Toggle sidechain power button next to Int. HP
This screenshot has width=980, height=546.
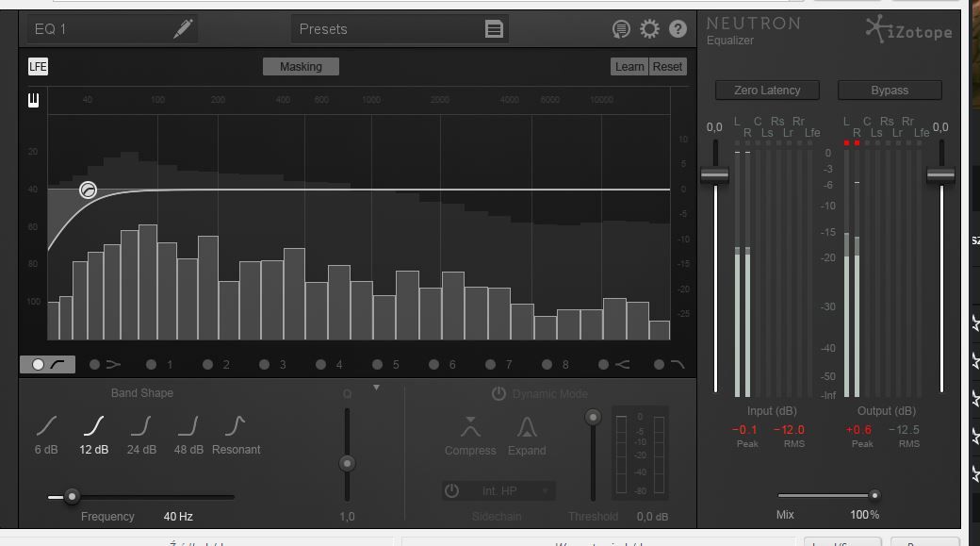click(451, 491)
